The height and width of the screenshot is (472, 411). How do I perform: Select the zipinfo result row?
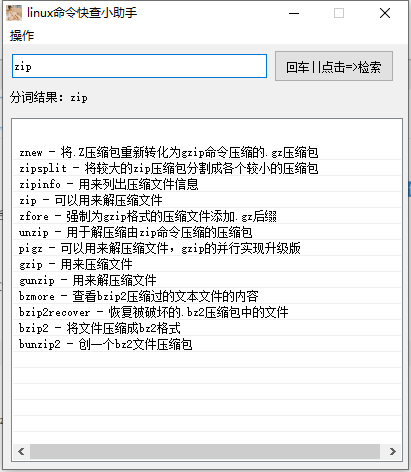tap(207, 184)
